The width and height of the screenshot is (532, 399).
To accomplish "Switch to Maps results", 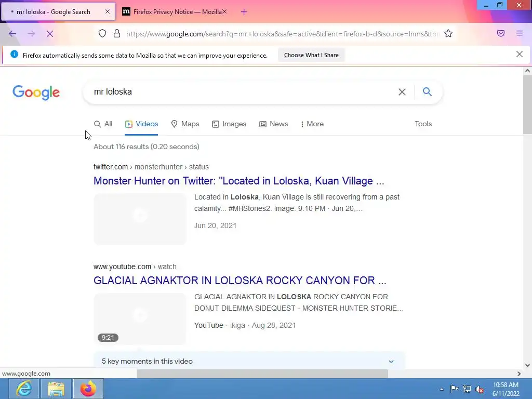I will tap(185, 124).
